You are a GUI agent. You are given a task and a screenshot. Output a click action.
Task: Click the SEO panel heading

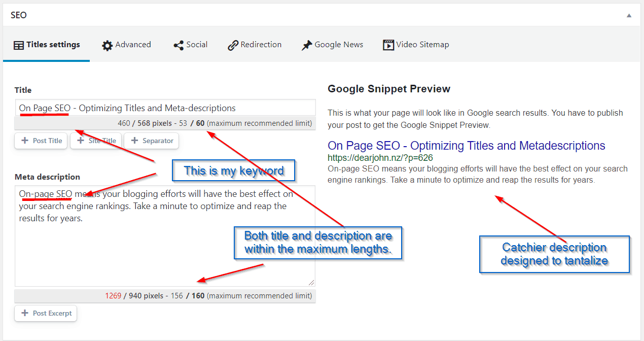pos(19,15)
